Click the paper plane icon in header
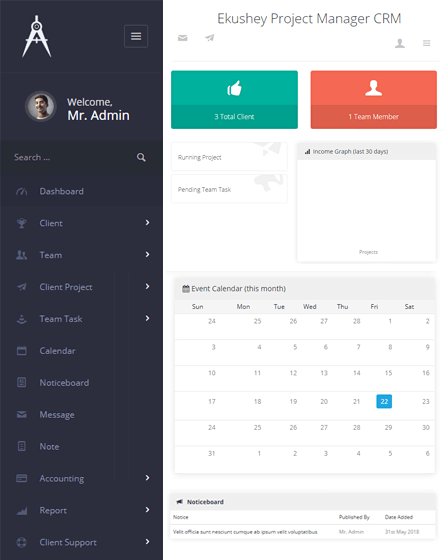This screenshot has width=448, height=560. pos(210,38)
